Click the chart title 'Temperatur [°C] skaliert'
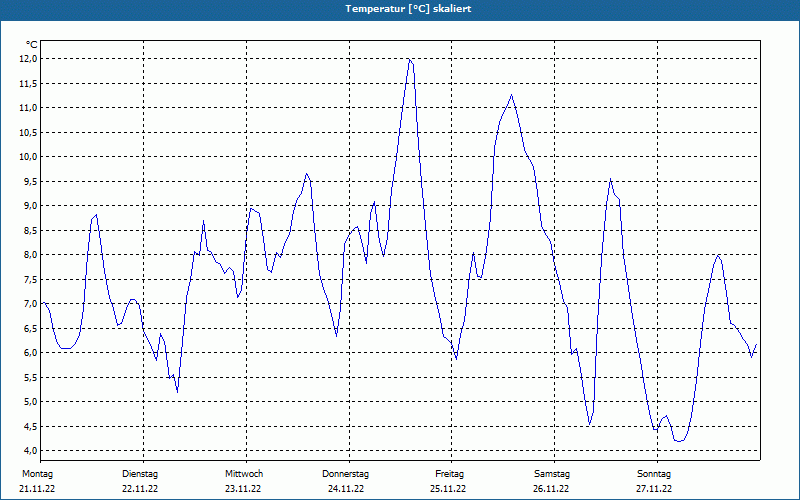The height and width of the screenshot is (500, 800). point(408,9)
